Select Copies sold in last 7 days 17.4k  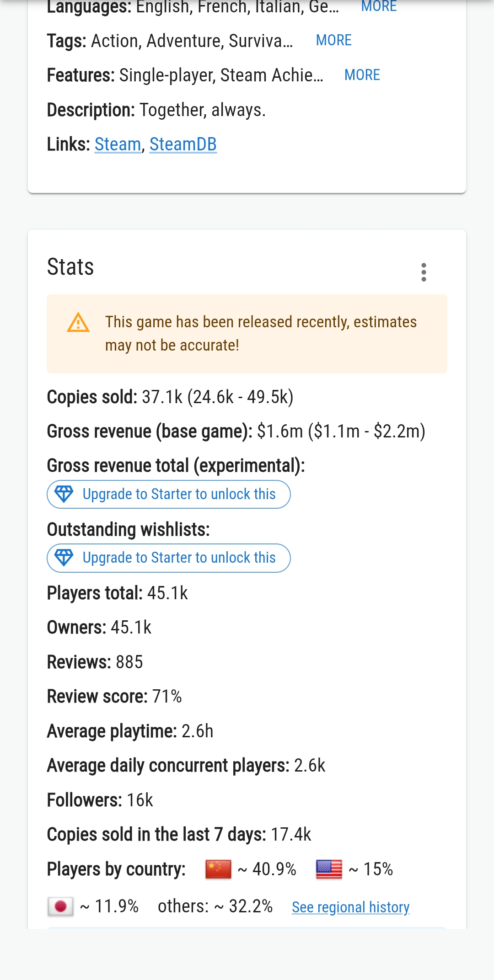coord(179,834)
